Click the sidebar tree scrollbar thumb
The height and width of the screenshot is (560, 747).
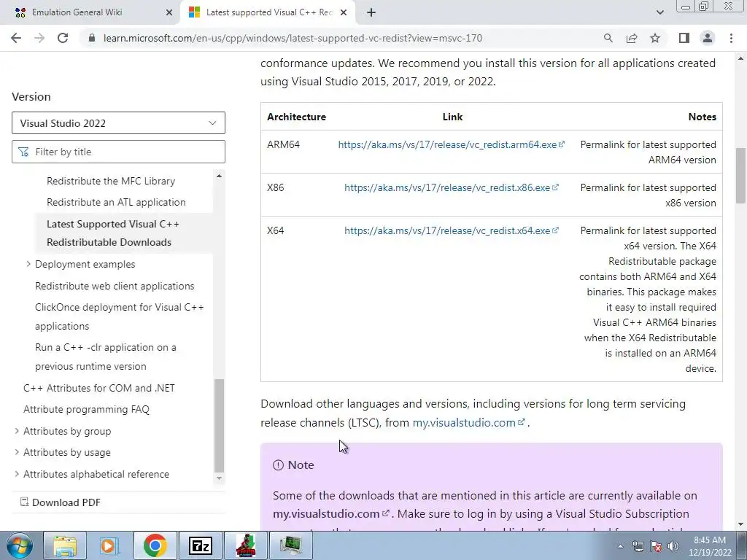(219, 425)
